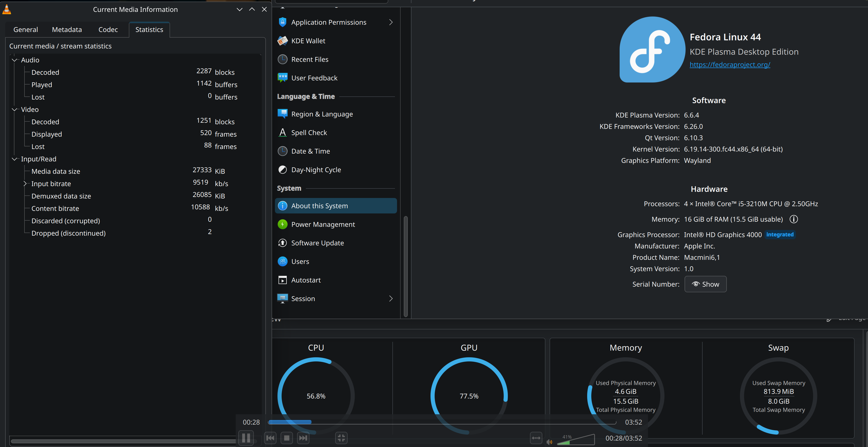Open Power Management green icon

point(282,224)
